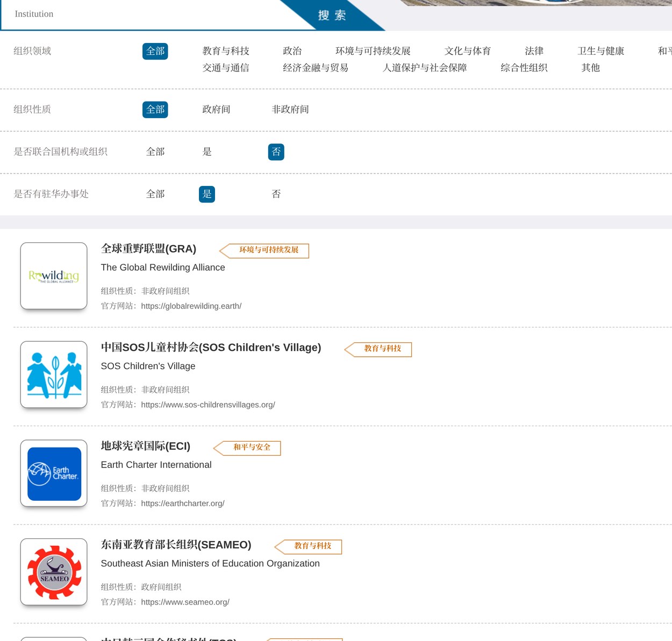Image resolution: width=672 pixels, height=641 pixels.
Task: Click 'The Global Rewilding Alliance' English name
Action: pyautogui.click(x=163, y=268)
